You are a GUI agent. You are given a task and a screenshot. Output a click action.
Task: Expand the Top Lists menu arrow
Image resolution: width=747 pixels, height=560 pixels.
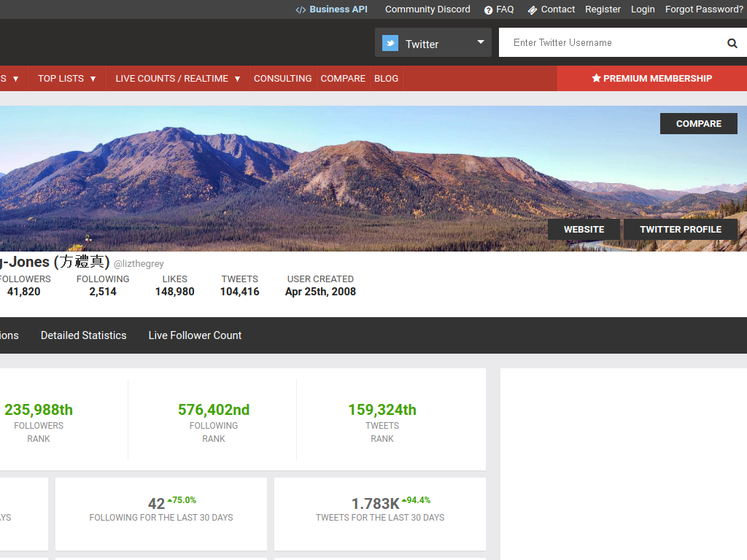pyautogui.click(x=93, y=79)
